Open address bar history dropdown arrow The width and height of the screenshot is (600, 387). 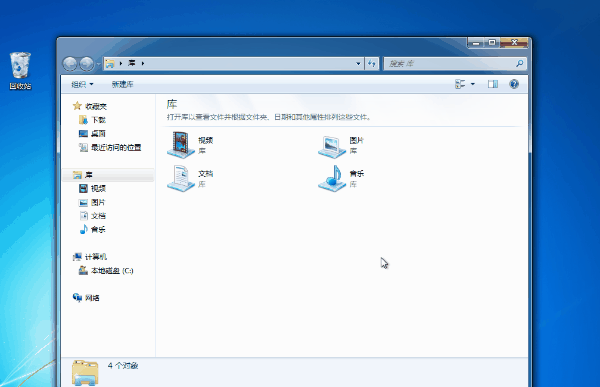tap(358, 64)
